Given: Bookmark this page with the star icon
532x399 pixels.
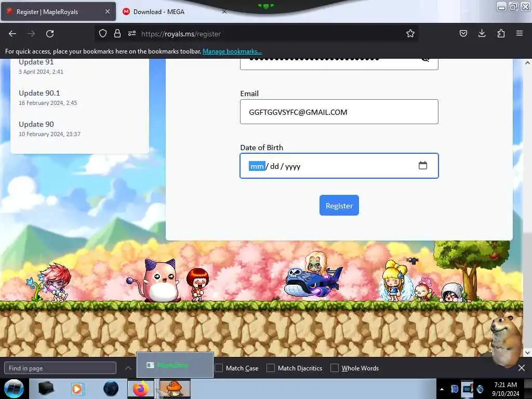Looking at the screenshot, I should point(410,33).
